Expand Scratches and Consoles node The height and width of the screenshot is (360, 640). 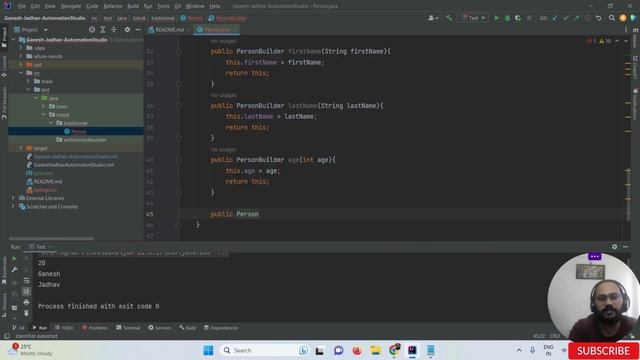pos(13,207)
